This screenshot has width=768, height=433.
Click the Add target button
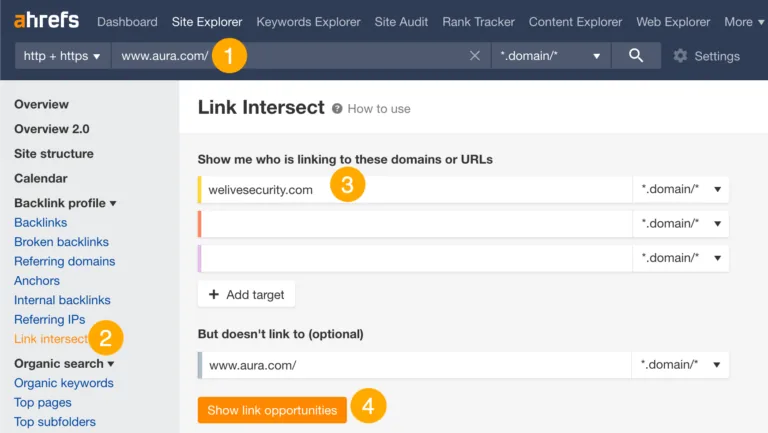(246, 294)
